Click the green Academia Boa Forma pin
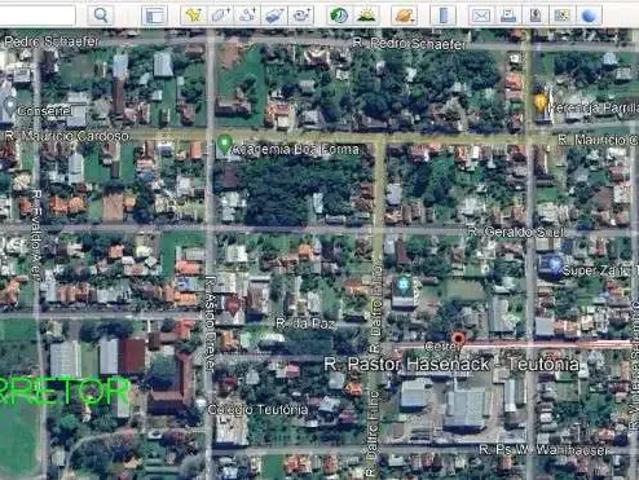 coord(224,143)
